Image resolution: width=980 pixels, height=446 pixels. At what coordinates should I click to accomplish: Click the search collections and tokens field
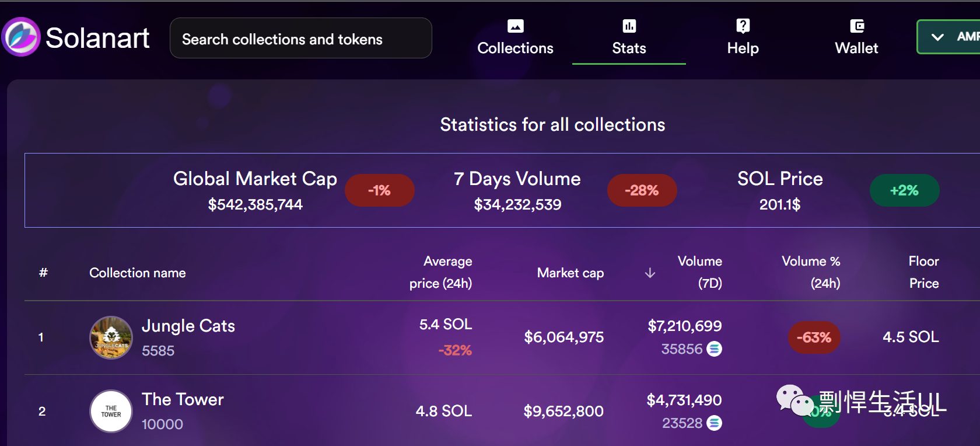pyautogui.click(x=301, y=38)
